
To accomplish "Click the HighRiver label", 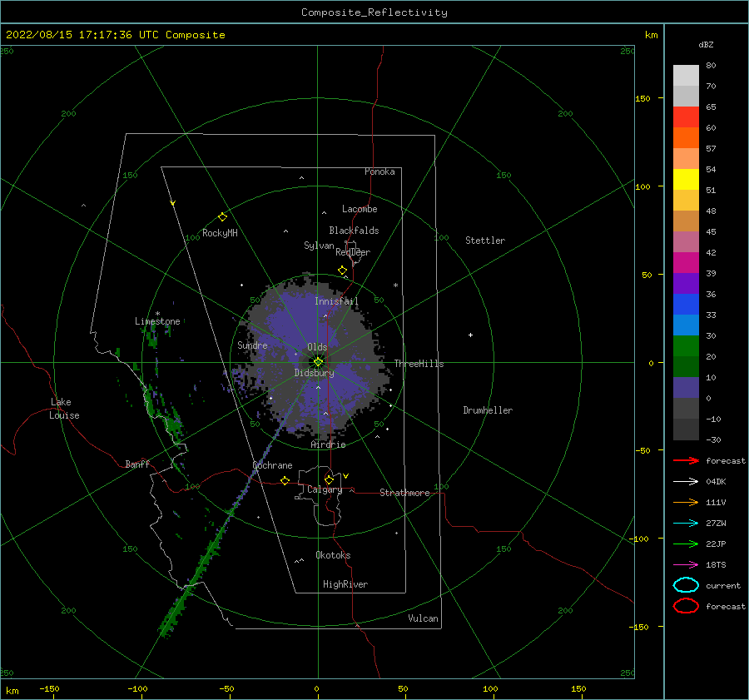I will [x=345, y=584].
